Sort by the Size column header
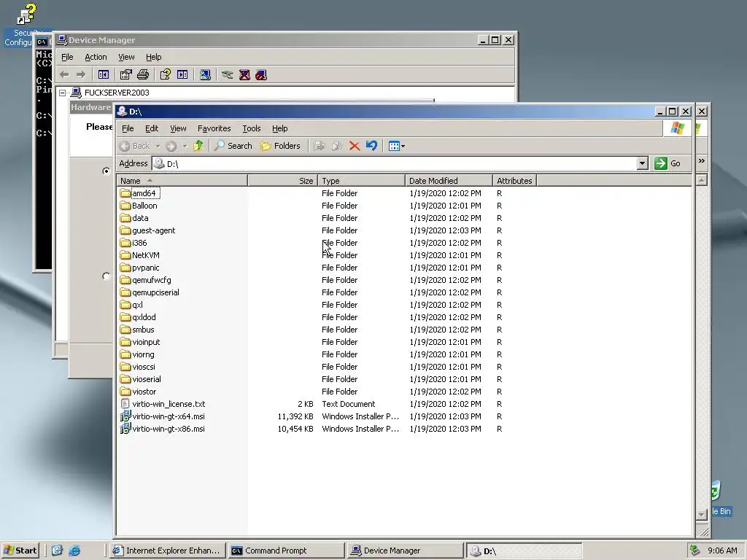Screen dimensions: 747x560 (282, 181)
